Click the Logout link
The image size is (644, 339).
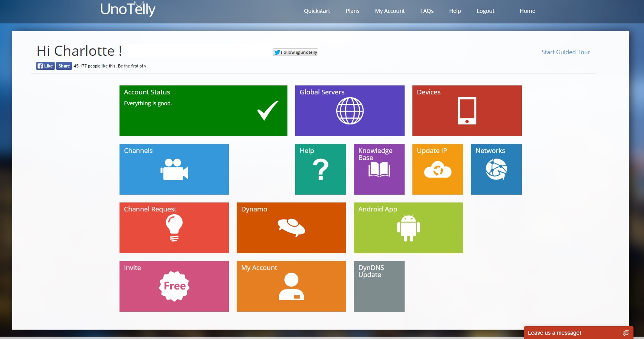coord(485,11)
